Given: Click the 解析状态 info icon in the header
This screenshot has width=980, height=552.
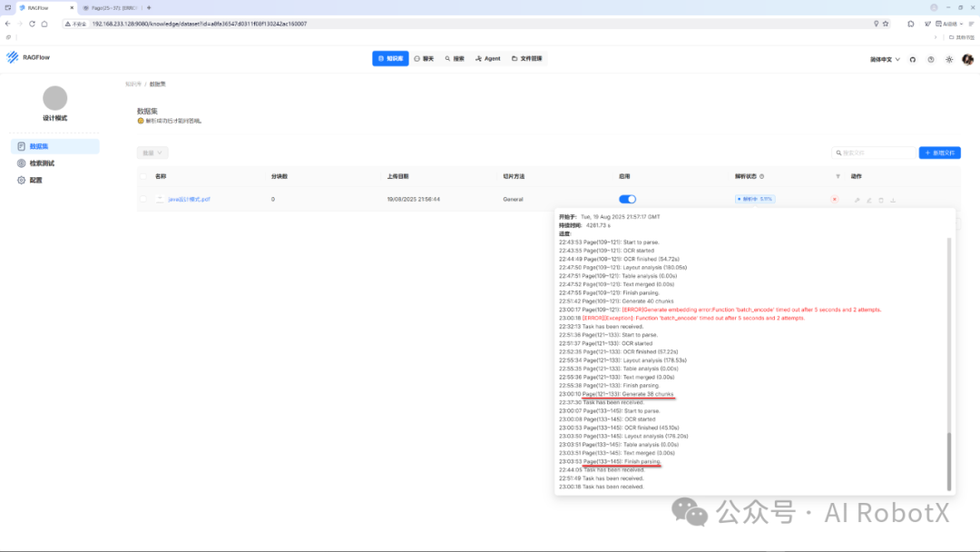Looking at the screenshot, I should [761, 176].
